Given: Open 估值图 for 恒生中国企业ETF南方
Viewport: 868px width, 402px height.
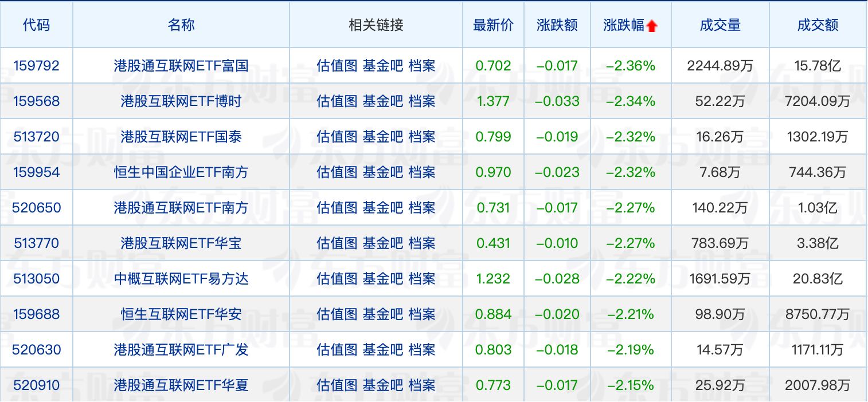Looking at the screenshot, I should click(336, 172).
